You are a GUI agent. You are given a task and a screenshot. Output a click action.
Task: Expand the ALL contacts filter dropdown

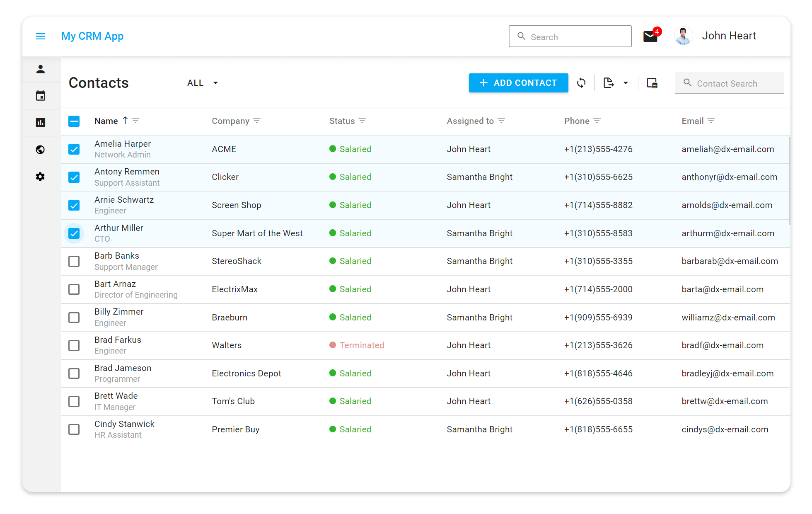point(203,83)
